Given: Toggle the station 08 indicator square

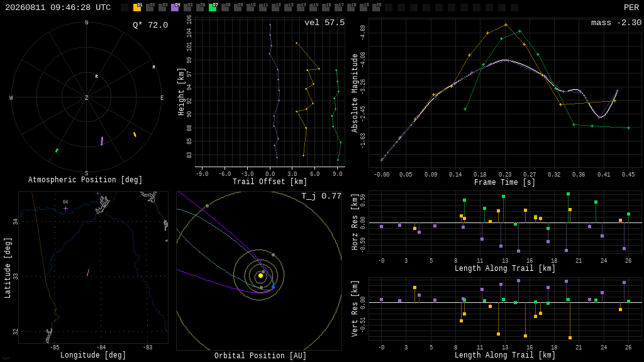Looking at the screenshot, I should tap(225, 8).
